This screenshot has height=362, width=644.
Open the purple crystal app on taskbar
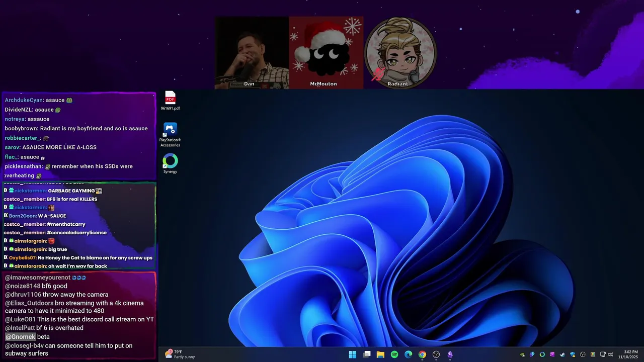[450, 354]
